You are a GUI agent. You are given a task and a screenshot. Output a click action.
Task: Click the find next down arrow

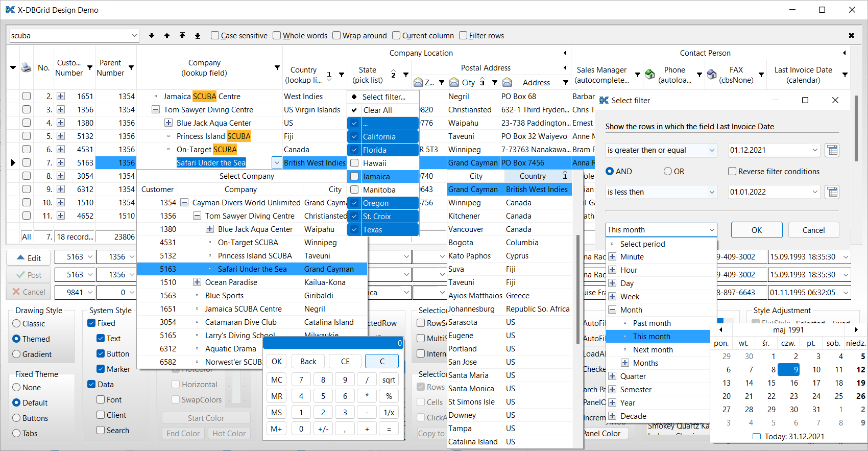click(152, 36)
